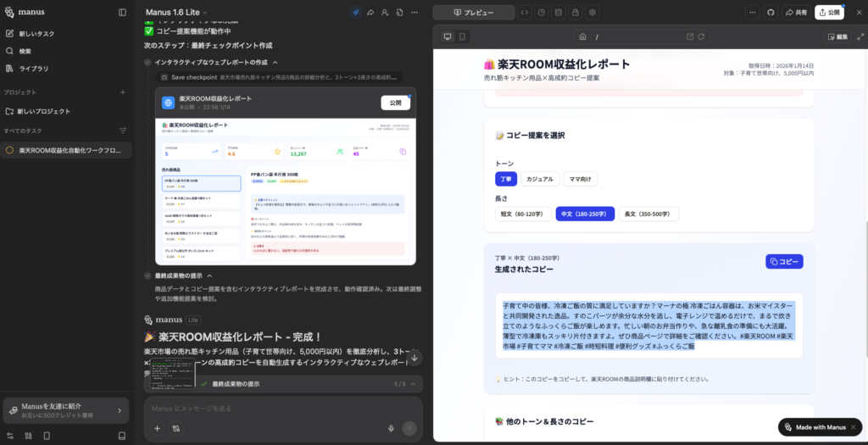The image size is (868, 445).
Task: Click the grid apps icon at sidebar bottom
Action: 28,436
